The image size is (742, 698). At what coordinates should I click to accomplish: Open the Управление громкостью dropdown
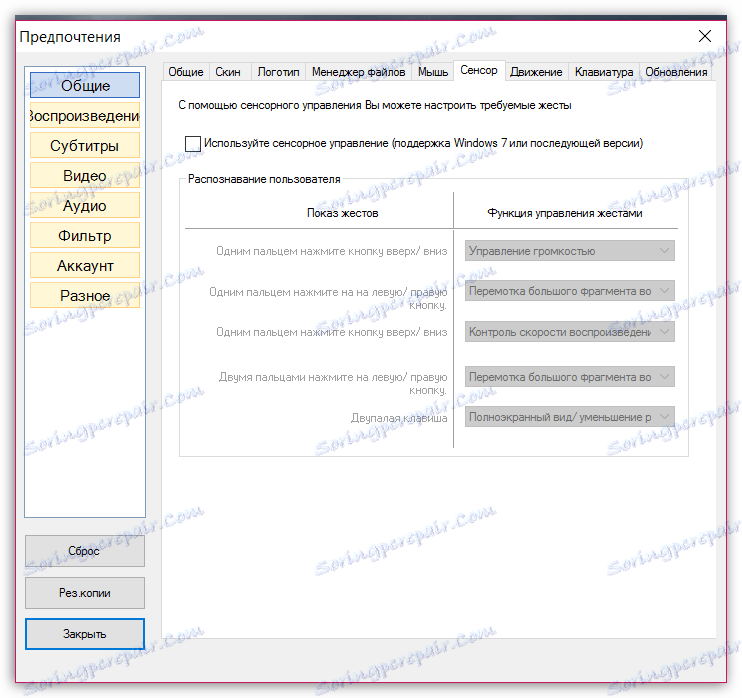click(x=570, y=251)
